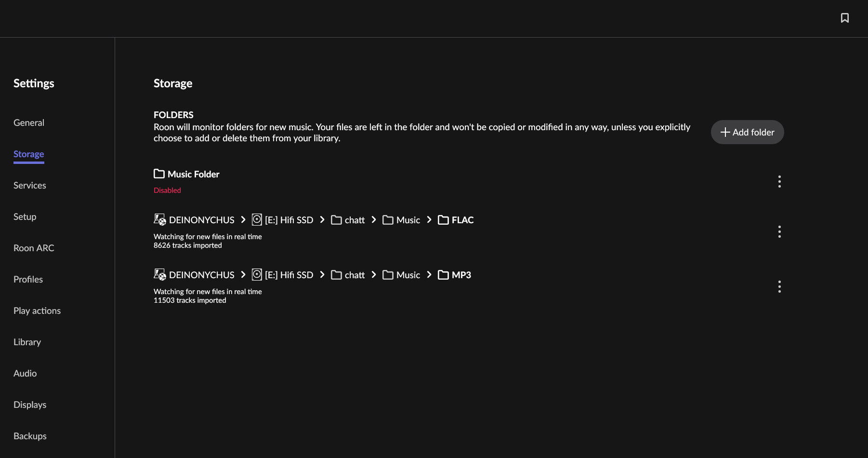
Task: Open the three-dot menu for MP3 folder
Action: pos(779,286)
